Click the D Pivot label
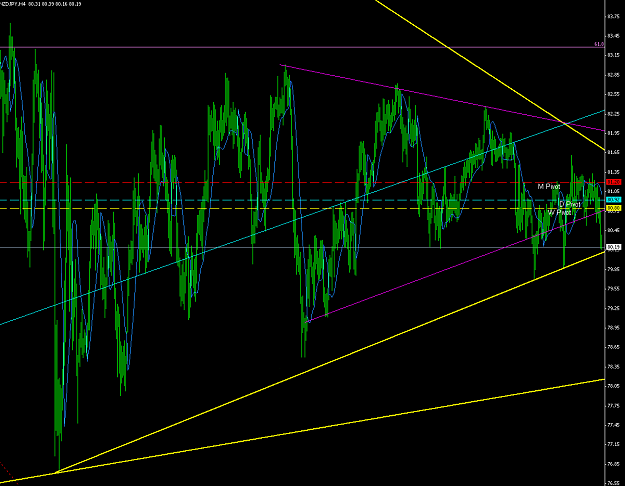This screenshot has width=625, height=486. (569, 204)
